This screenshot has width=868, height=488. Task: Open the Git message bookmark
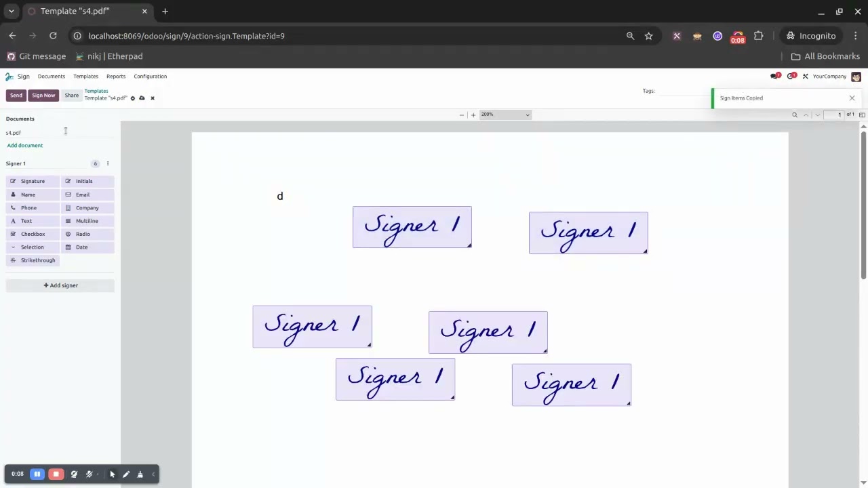tap(37, 56)
